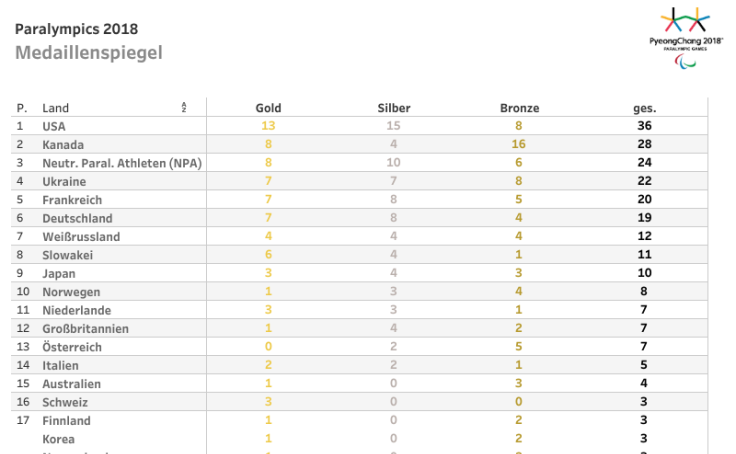Click the Ukraine country label
The height and width of the screenshot is (454, 736).
click(x=64, y=182)
